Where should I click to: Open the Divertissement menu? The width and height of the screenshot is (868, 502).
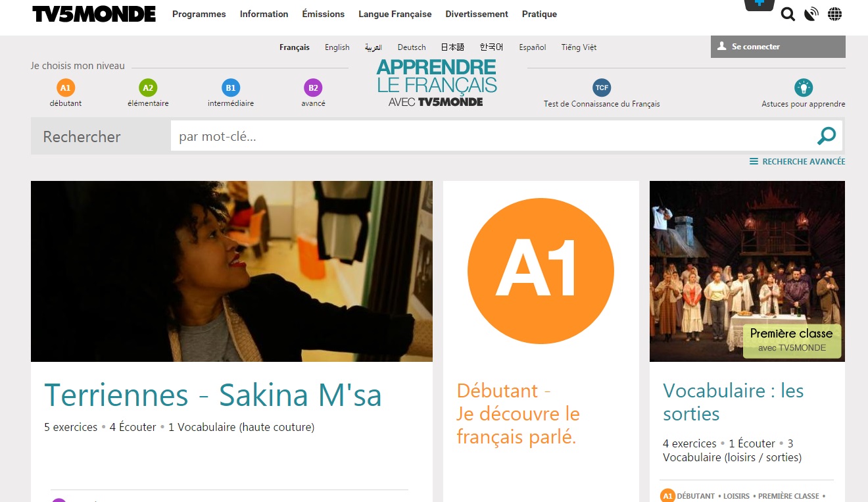pyautogui.click(x=477, y=14)
